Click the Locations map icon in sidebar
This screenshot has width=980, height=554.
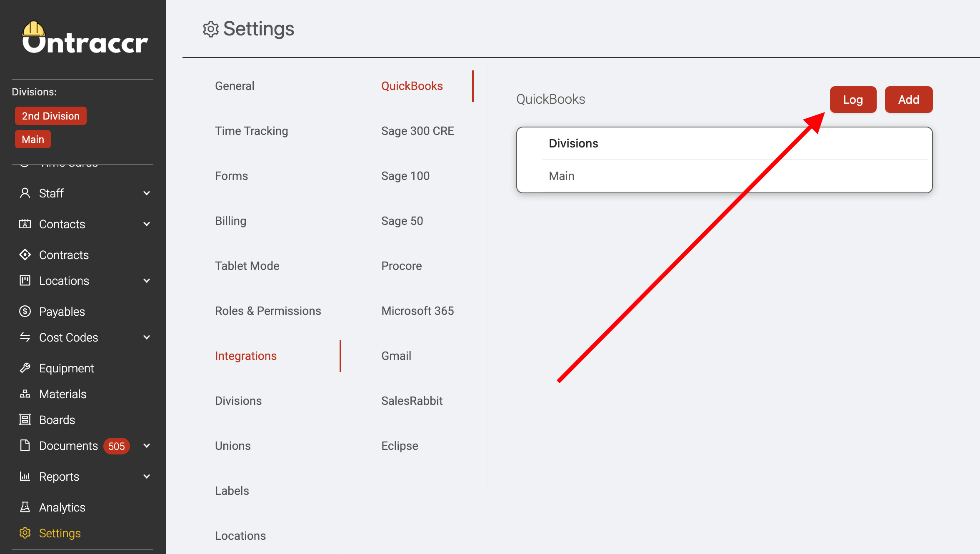pyautogui.click(x=25, y=280)
